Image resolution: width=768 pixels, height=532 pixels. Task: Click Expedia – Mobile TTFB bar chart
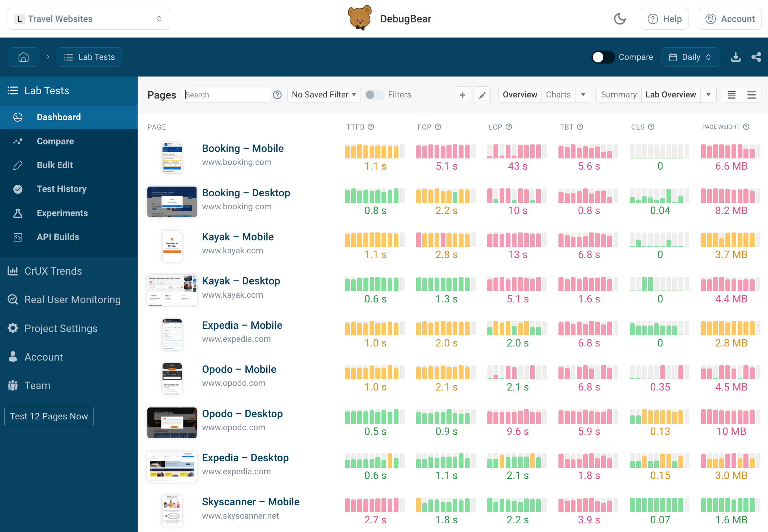pos(375,328)
